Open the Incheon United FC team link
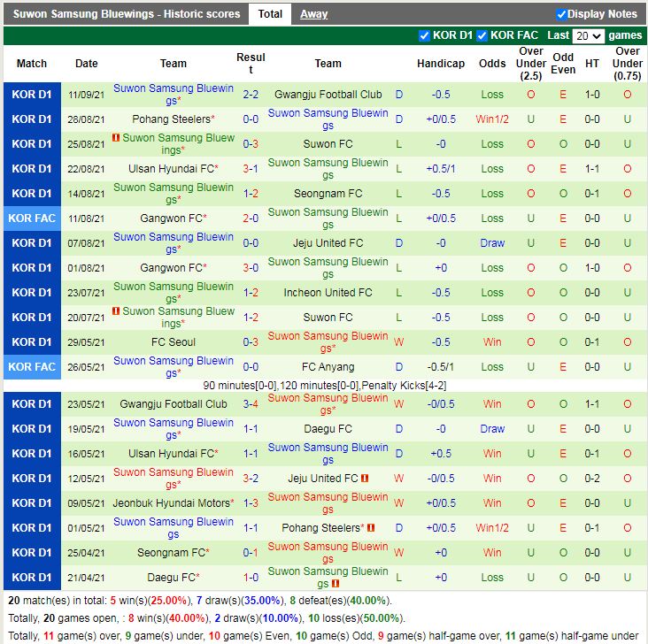Screen dimensions: 648x644 (328, 293)
